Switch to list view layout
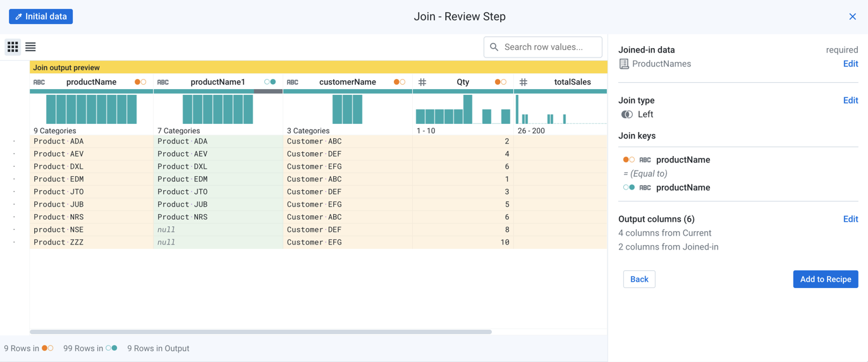 (x=30, y=47)
